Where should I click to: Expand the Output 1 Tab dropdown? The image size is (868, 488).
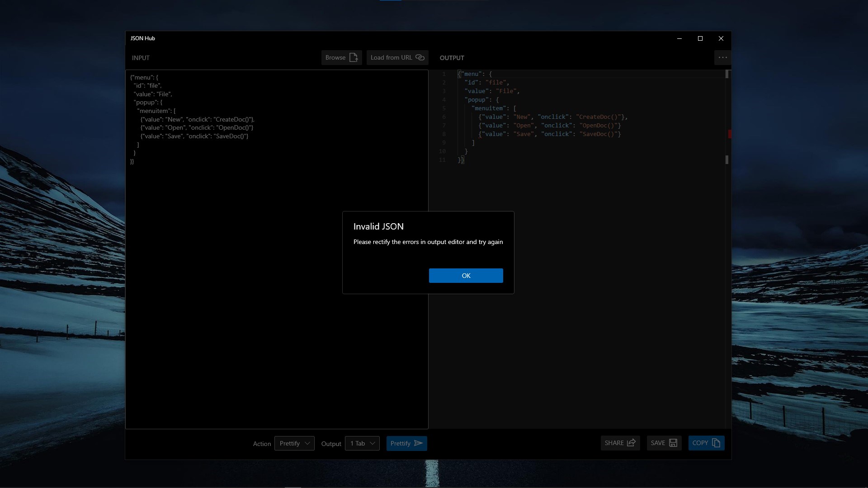pyautogui.click(x=362, y=443)
